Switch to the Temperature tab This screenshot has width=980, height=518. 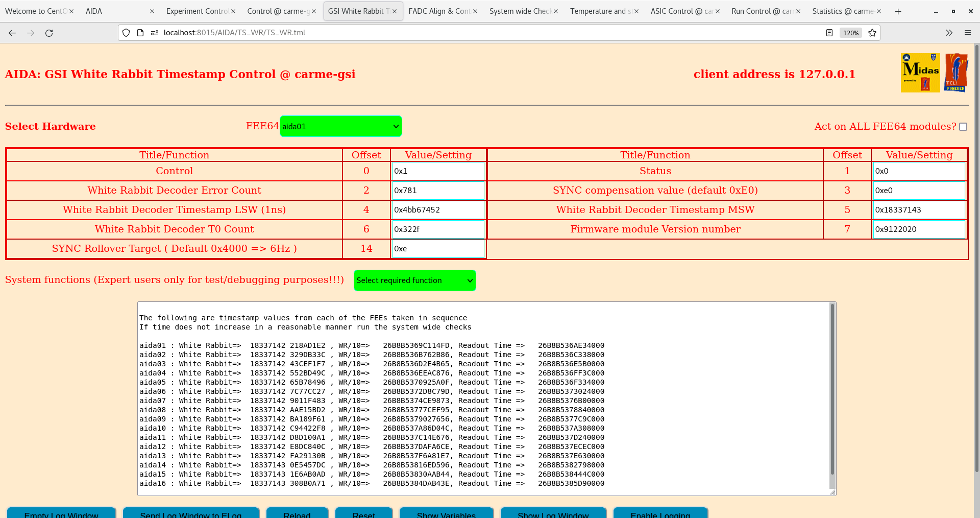tap(602, 11)
